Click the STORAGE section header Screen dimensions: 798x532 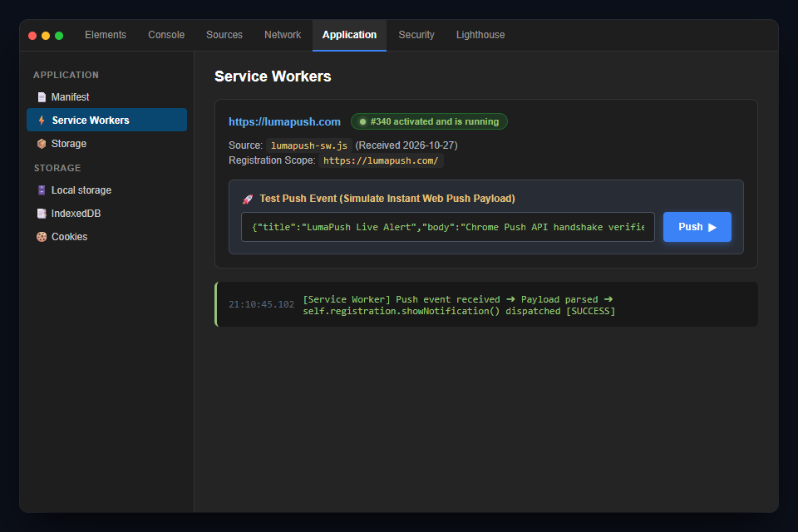57,168
